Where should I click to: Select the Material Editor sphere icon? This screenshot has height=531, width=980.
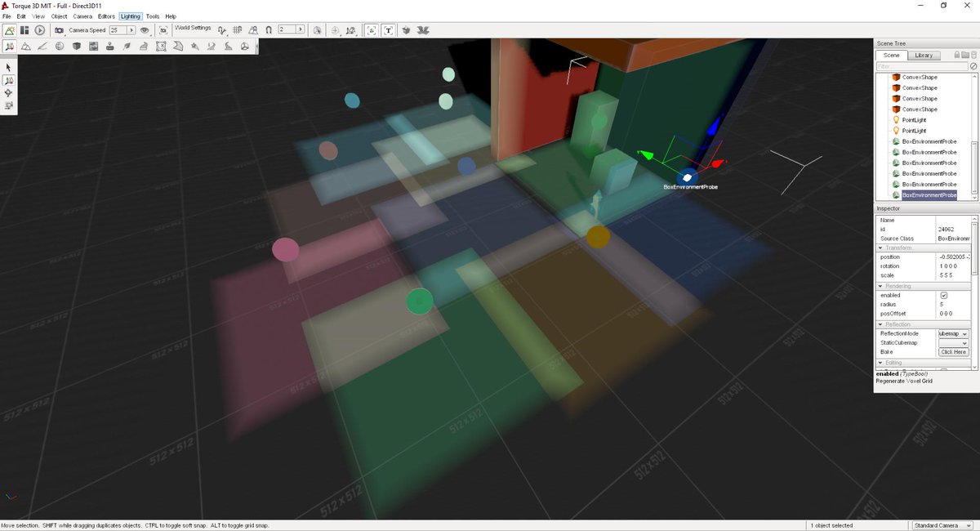[x=60, y=46]
